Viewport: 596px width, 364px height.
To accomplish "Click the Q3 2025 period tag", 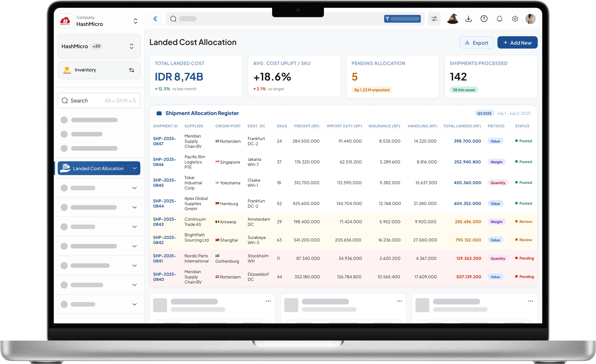I will [x=484, y=113].
